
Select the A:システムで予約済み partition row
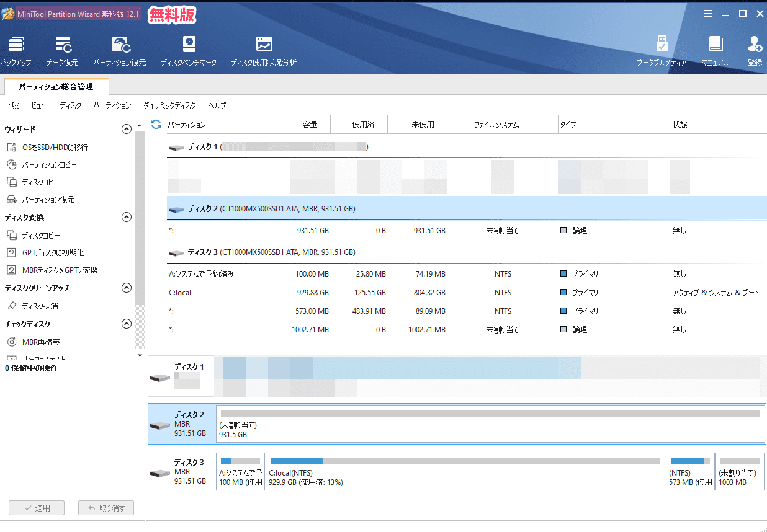coord(467,274)
